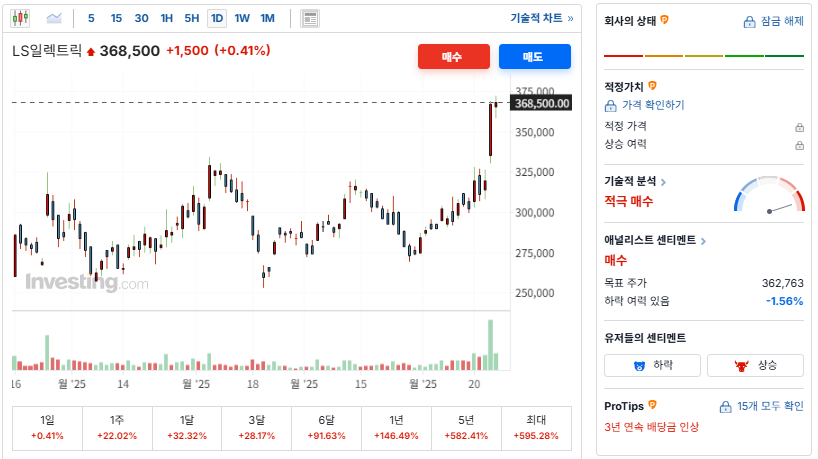Switch chart interval to 1W
The width and height of the screenshot is (818, 459).
click(242, 18)
